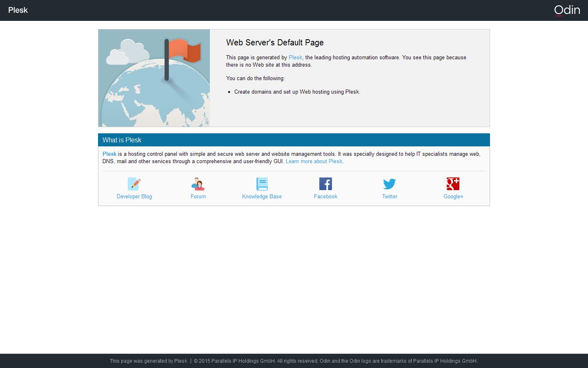The height and width of the screenshot is (368, 588).
Task: Click the Forum people icon
Action: [198, 184]
